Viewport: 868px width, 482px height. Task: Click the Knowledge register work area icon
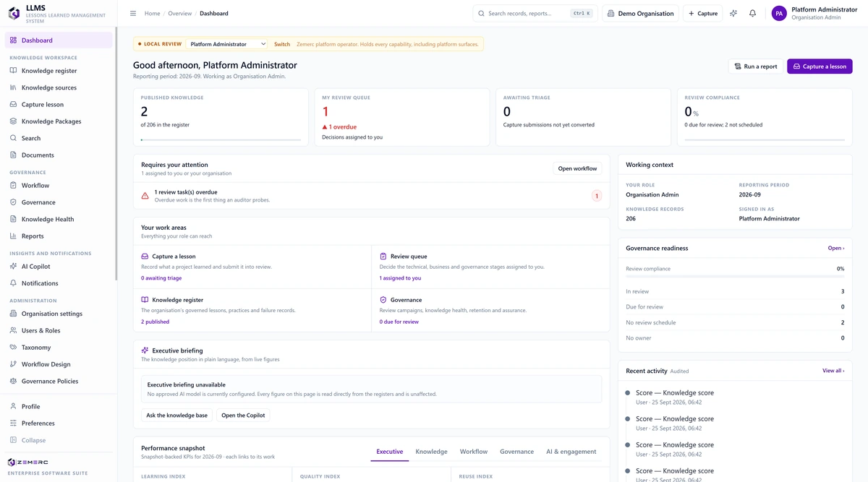coord(145,300)
